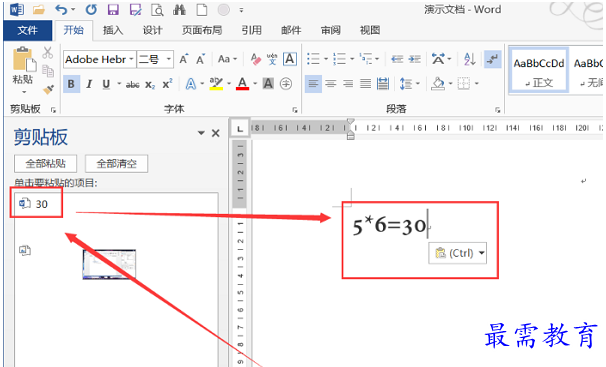Image resolution: width=606 pixels, height=367 pixels.
Task: Close the clipboard pane
Action: (216, 133)
